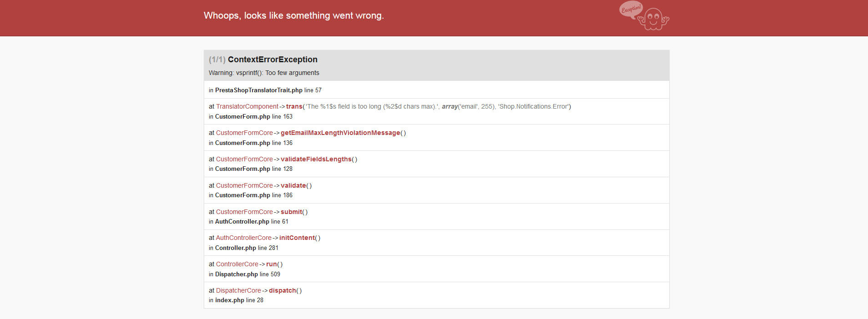Click the dispatch() method name
This screenshot has width=868, height=319.
pos(283,290)
